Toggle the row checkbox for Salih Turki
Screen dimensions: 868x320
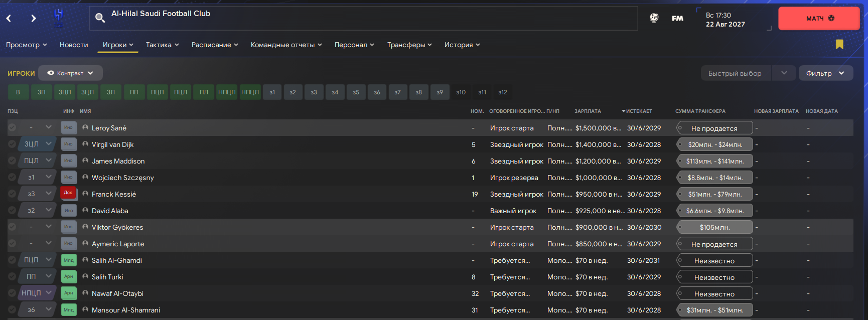point(12,277)
